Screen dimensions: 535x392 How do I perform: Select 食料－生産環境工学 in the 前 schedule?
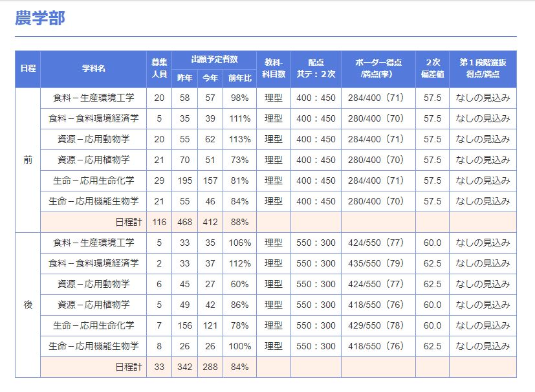94,98
